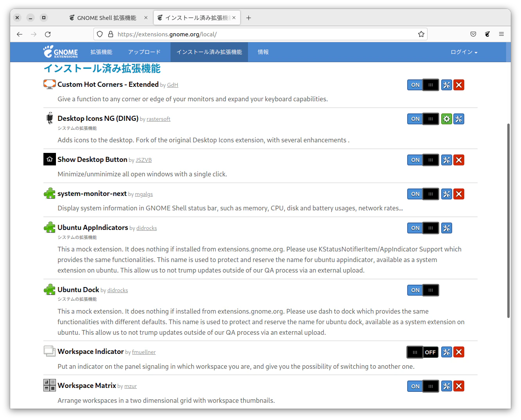Viewport: 521px width, 420px height.
Task: Open アップロード navigation item
Action: click(x=144, y=52)
